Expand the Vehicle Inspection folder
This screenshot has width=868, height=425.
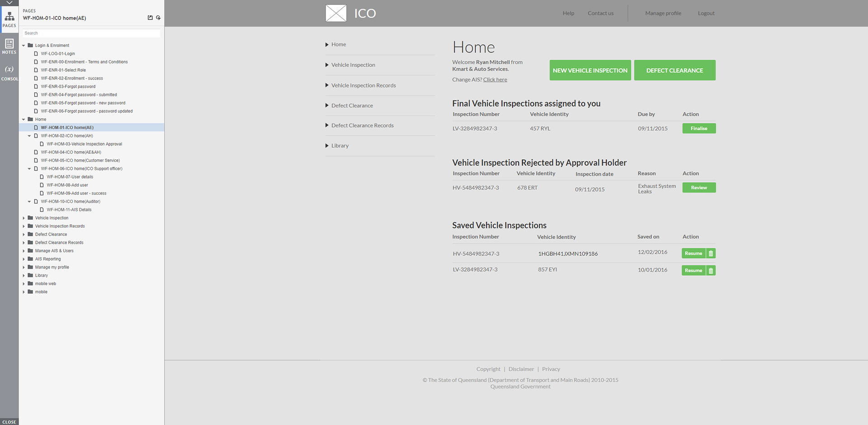tap(24, 218)
